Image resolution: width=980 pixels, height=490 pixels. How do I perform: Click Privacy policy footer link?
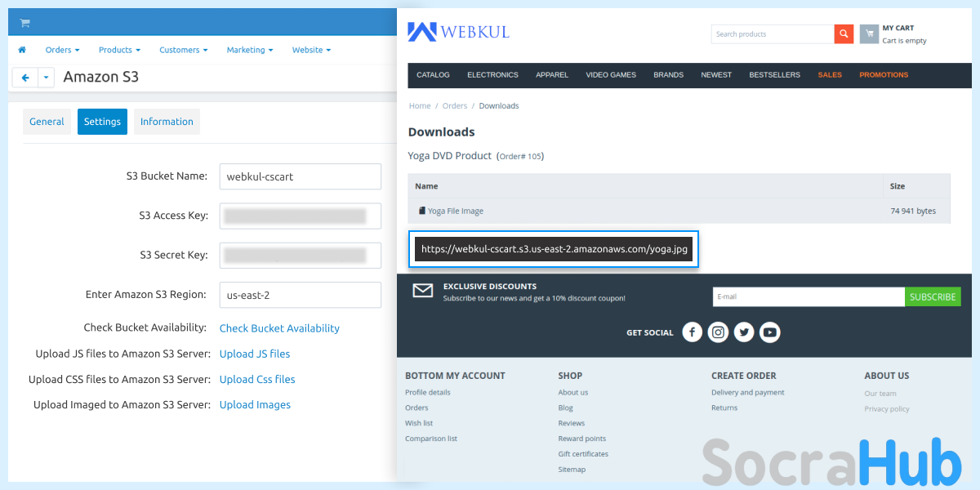887,408
